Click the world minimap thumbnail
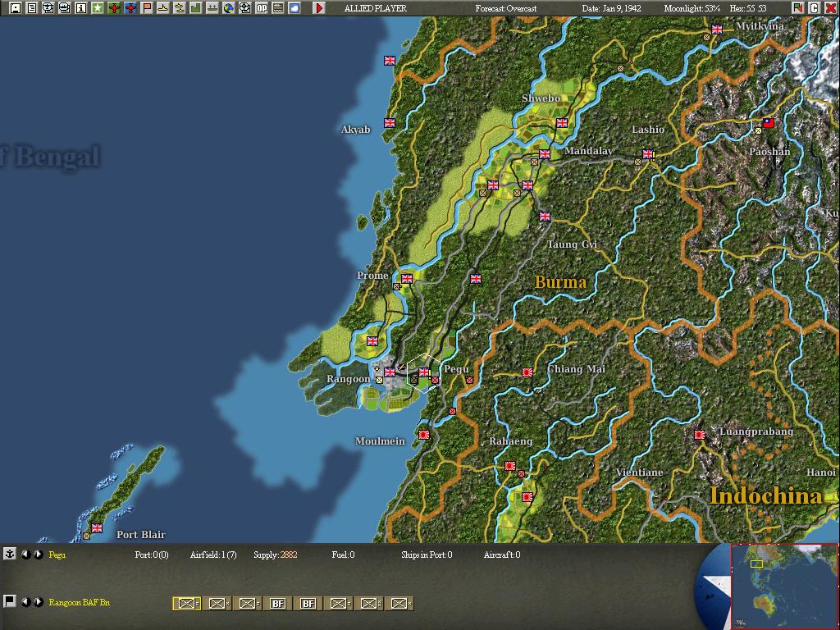 click(x=783, y=586)
